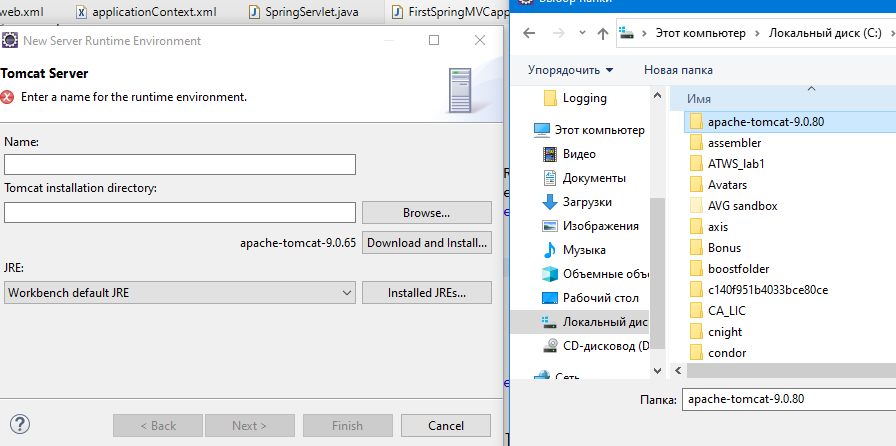Open Installed JREs... settings
896x446 pixels.
coord(426,293)
